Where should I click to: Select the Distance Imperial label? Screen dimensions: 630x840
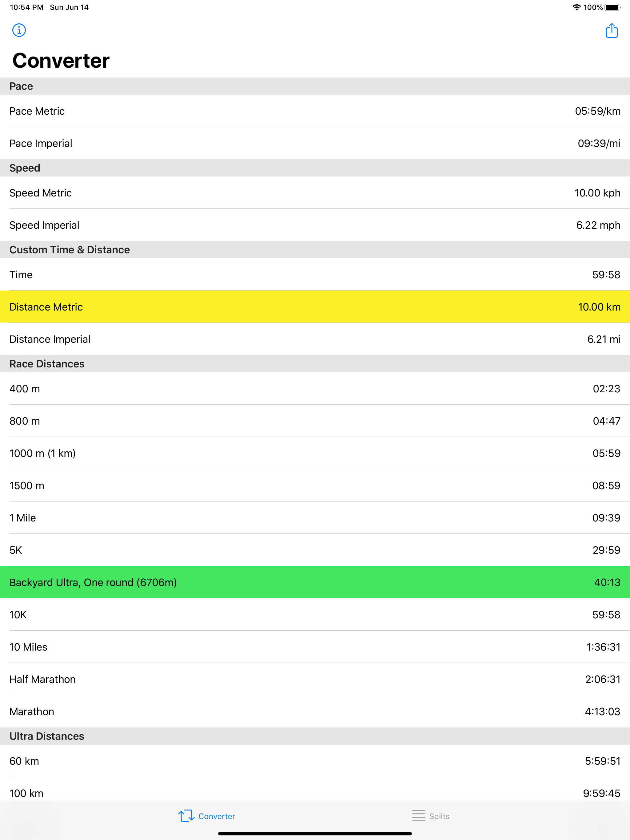[x=50, y=339]
